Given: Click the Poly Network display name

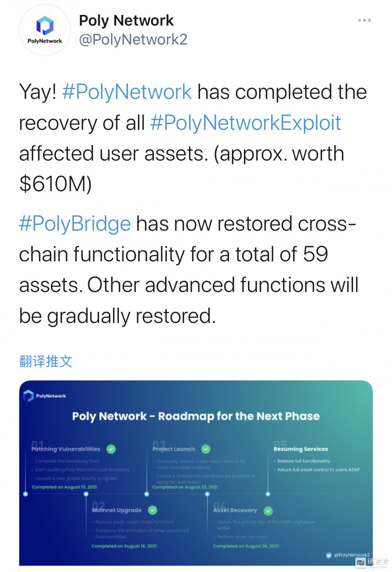Looking at the screenshot, I should coord(126,20).
